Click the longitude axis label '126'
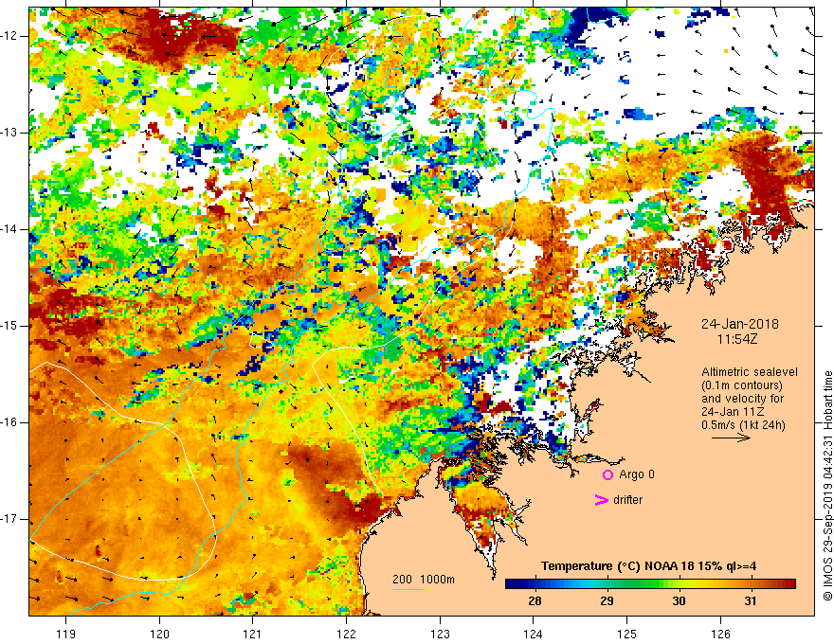This screenshot has height=644, width=834. pos(720,634)
